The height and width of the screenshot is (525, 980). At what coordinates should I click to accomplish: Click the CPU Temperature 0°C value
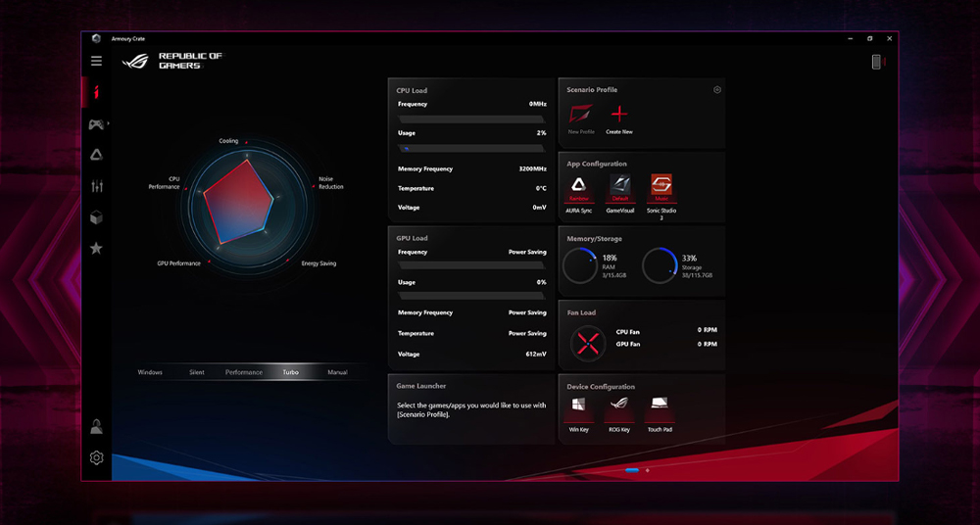click(x=541, y=188)
